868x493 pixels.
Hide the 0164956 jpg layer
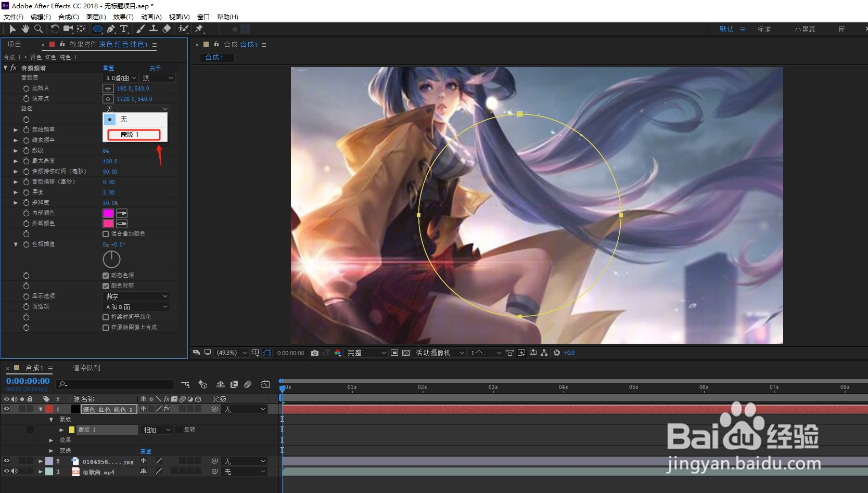pyautogui.click(x=7, y=461)
